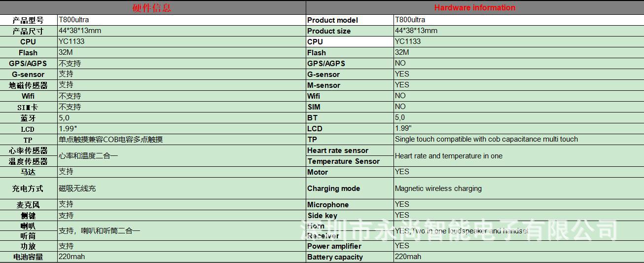Image resolution: width=644 pixels, height=263 pixels.
Task: Click the "GPS/AGPS" cell in English column
Action: pyautogui.click(x=350, y=64)
